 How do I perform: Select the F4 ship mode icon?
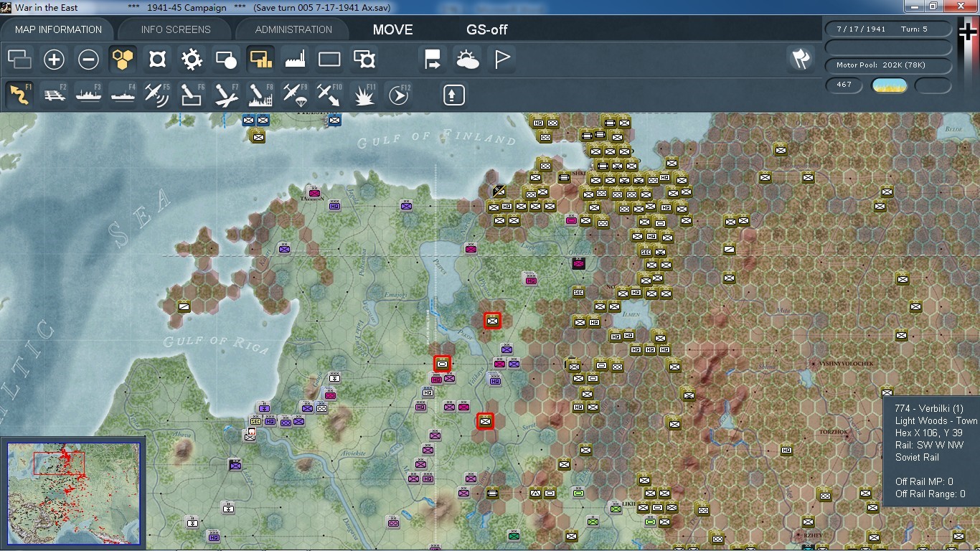[x=123, y=94]
